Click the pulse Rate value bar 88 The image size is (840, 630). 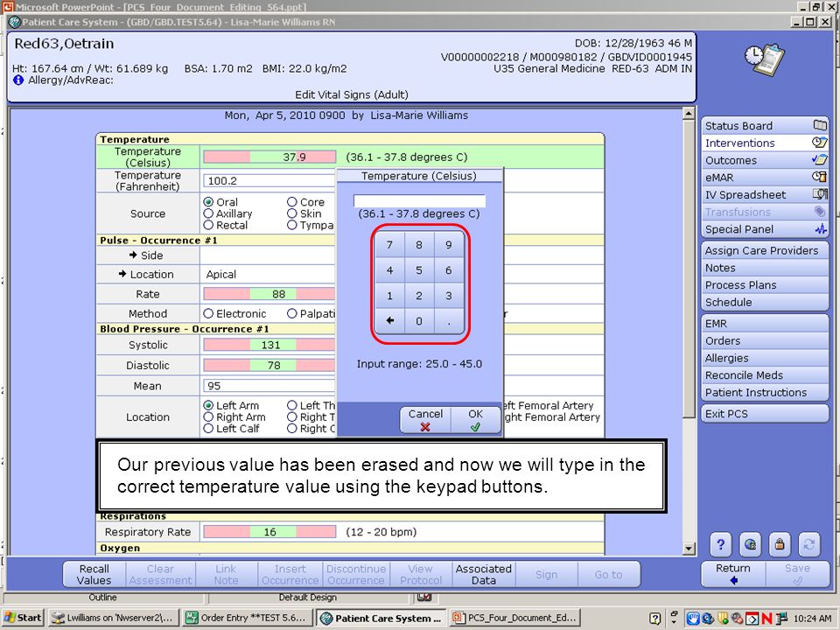tap(269, 294)
